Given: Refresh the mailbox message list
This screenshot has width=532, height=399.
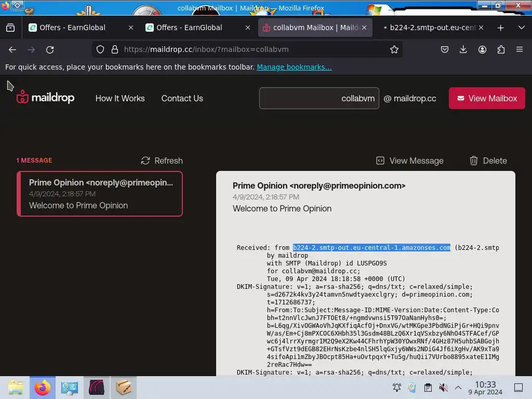Looking at the screenshot, I should (x=162, y=161).
